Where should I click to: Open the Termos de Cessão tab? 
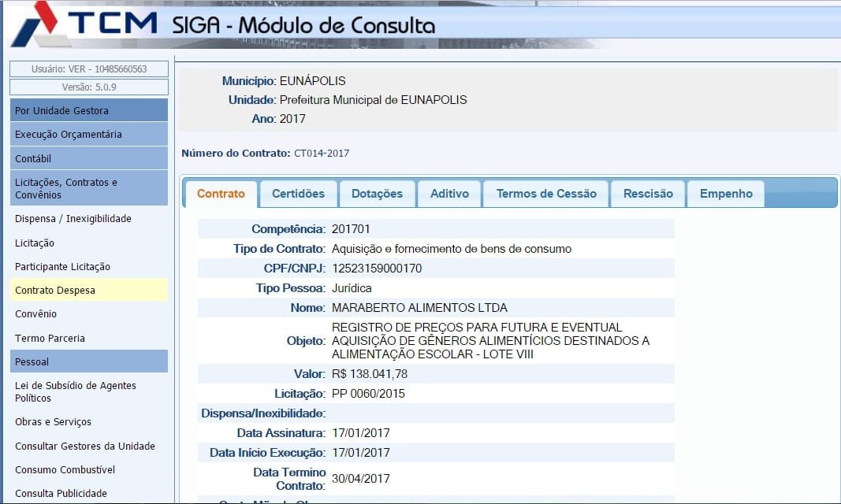tap(546, 194)
